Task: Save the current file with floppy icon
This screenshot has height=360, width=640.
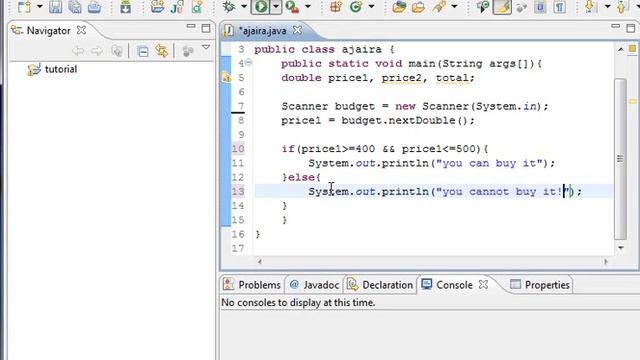Action: 56,7
